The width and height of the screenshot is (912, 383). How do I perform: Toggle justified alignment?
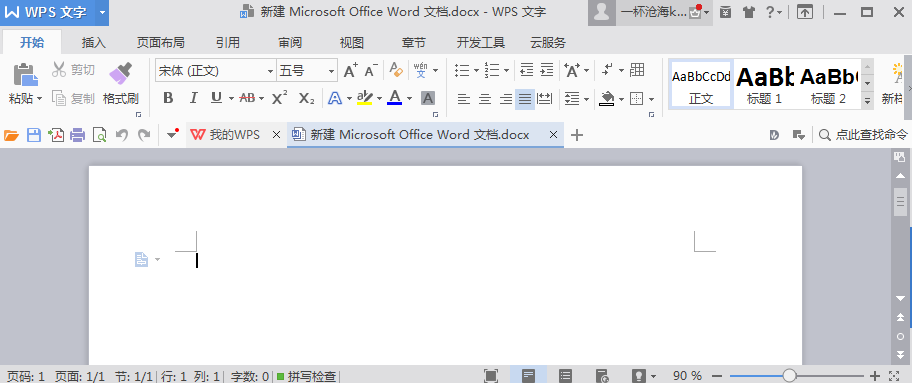(525, 99)
